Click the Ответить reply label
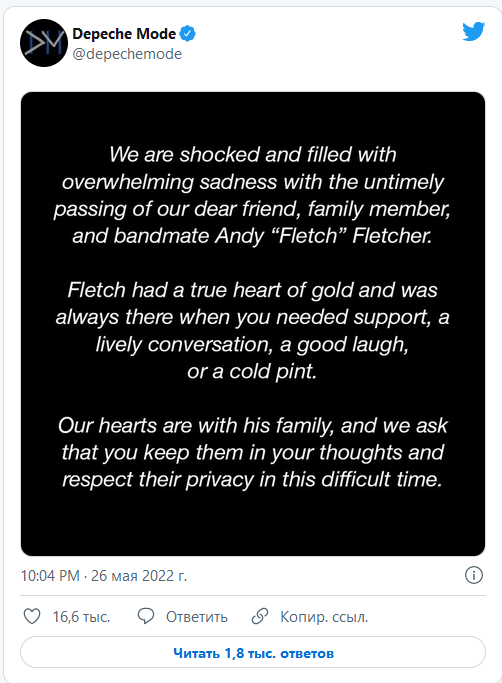The image size is (502, 683). 197,617
